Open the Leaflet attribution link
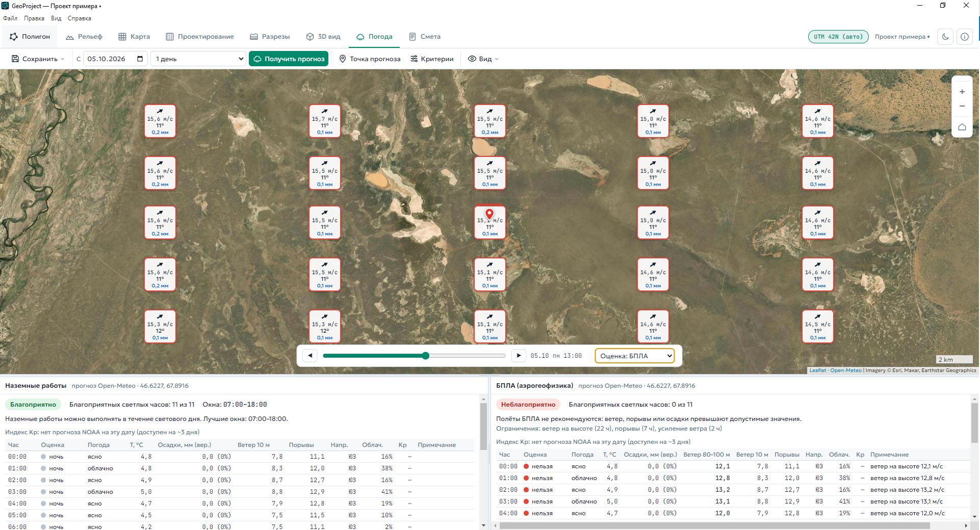Viewport: 980px width, 530px height. coord(817,370)
